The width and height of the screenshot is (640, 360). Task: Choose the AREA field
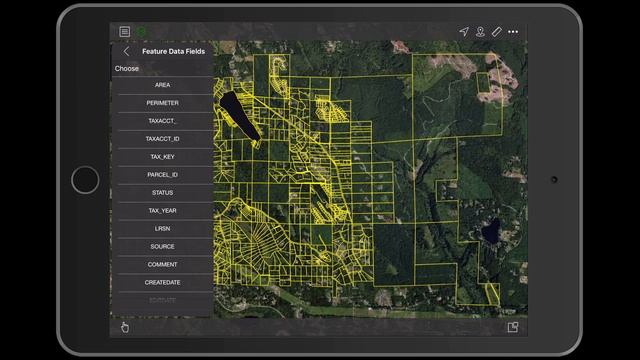[x=162, y=85]
